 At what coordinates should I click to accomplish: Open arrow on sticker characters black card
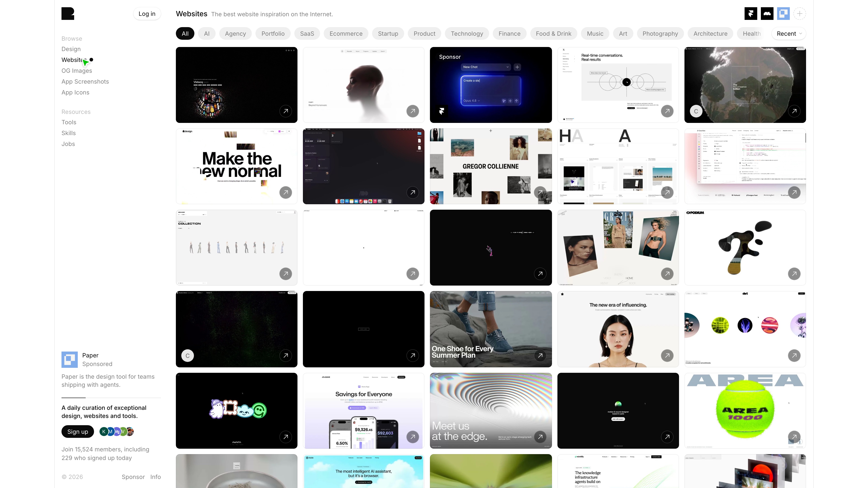click(x=286, y=437)
